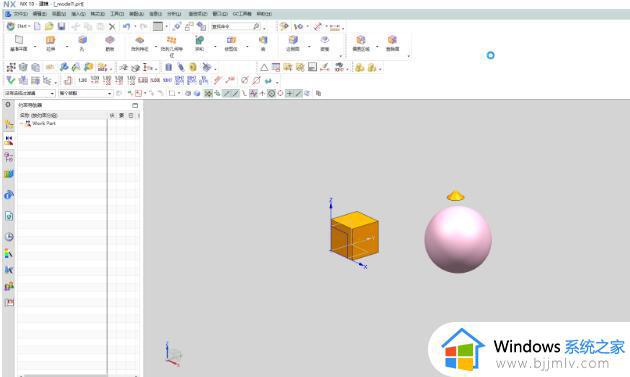This screenshot has width=630, height=377.
Task: Select the pink sphere body
Action: tap(458, 239)
